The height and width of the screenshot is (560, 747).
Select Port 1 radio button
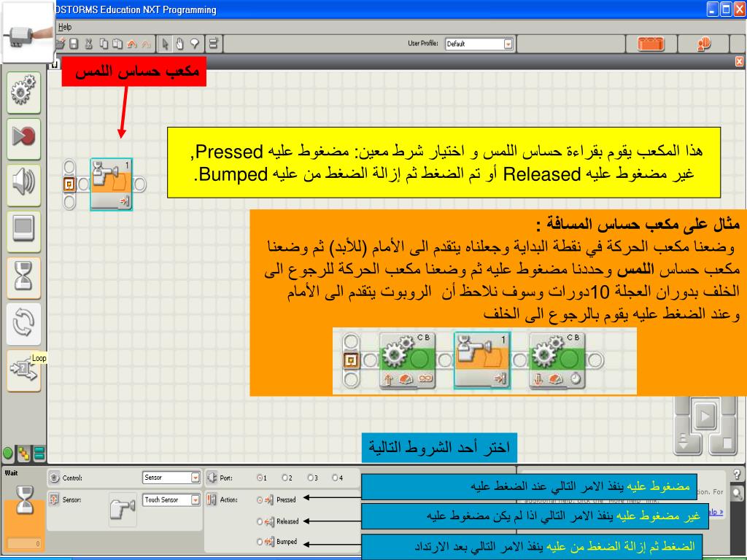point(260,478)
